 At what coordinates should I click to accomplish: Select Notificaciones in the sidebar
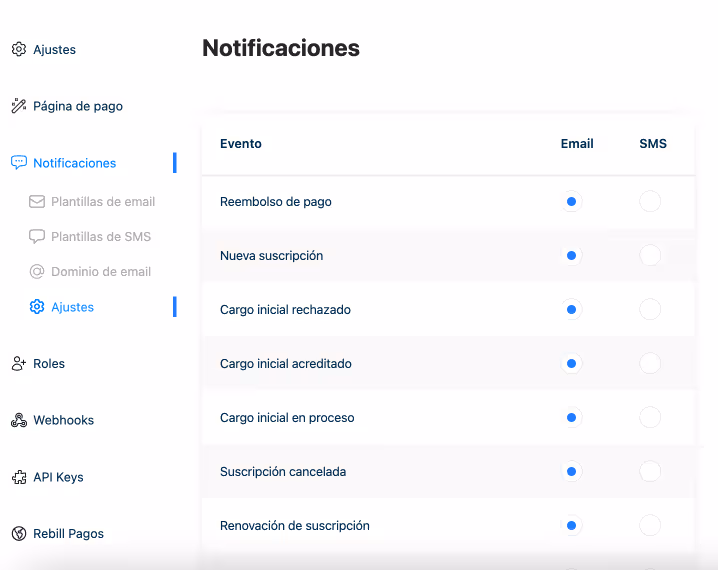[75, 163]
